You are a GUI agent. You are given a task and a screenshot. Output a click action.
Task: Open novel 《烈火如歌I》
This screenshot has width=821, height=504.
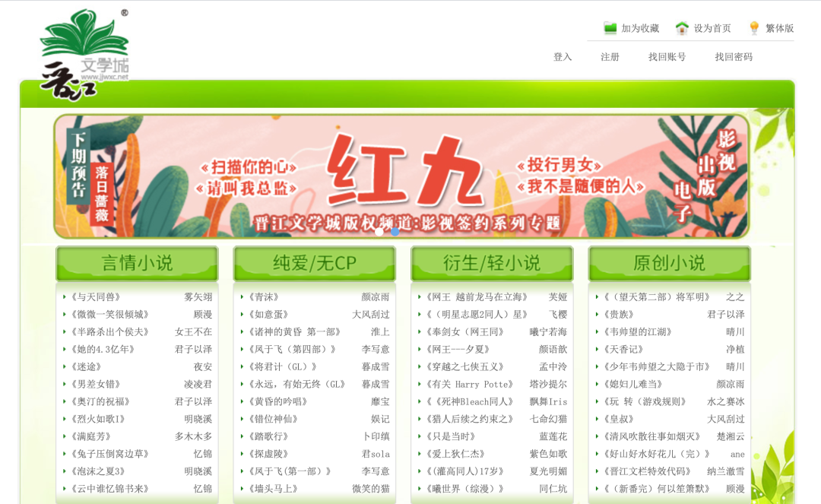point(98,419)
